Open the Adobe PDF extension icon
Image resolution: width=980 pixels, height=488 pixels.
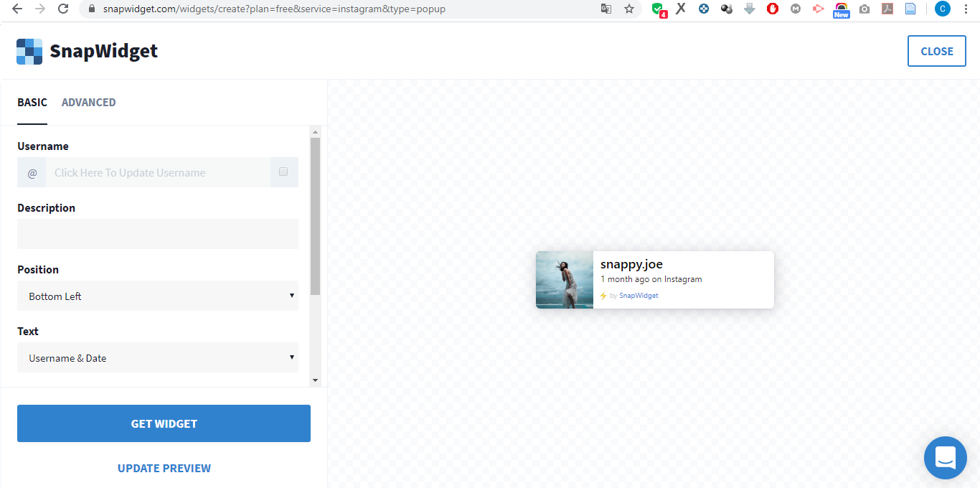(x=887, y=9)
